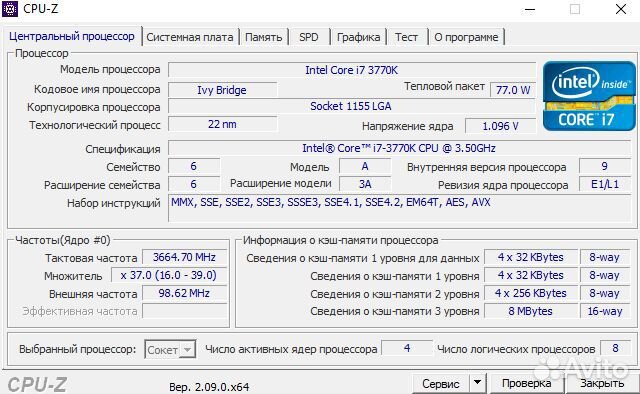
Task: Minimize the CPU-Z window
Action: coord(530,9)
